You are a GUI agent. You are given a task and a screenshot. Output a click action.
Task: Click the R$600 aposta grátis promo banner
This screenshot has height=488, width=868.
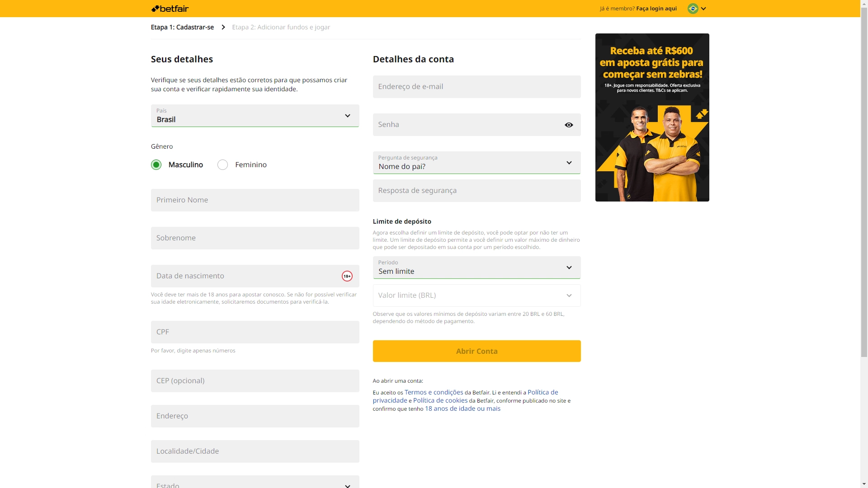652,117
